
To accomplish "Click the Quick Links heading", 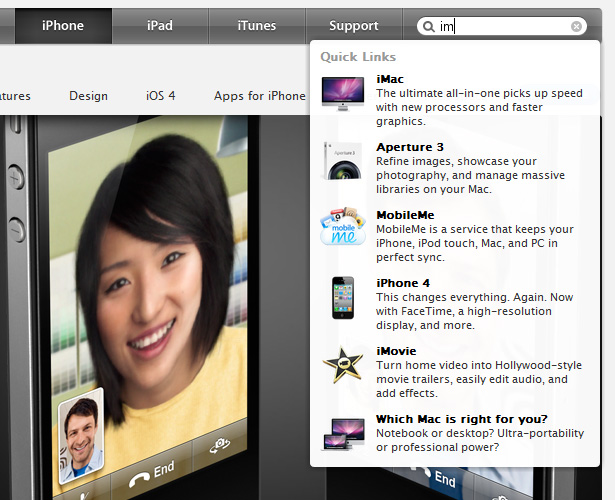I will 358,57.
